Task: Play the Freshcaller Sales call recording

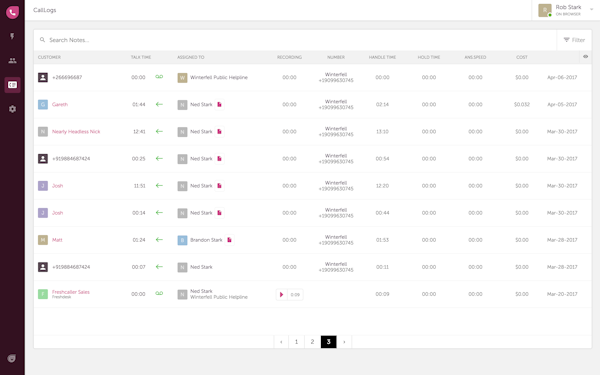Action: point(281,294)
